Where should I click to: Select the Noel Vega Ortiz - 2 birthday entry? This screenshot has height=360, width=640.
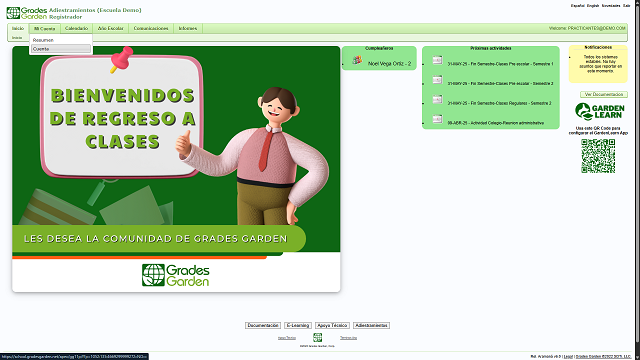[389, 64]
